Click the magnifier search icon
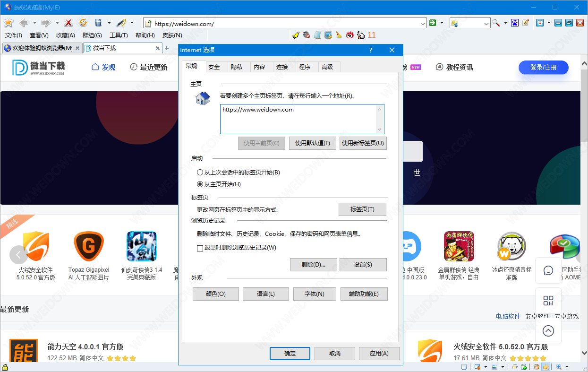 [x=496, y=23]
